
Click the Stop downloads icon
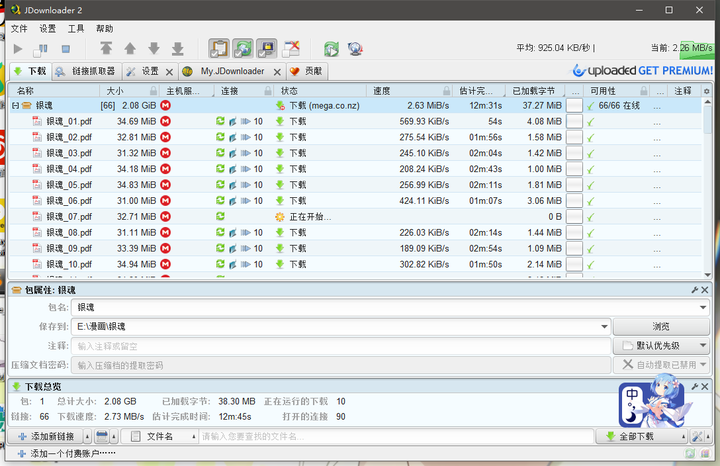pos(66,48)
